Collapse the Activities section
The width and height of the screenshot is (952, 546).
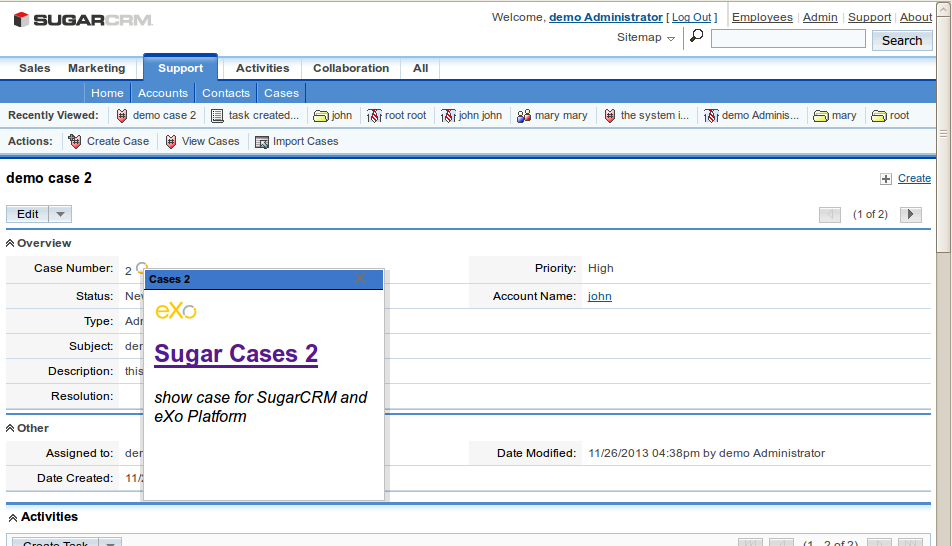[13, 517]
